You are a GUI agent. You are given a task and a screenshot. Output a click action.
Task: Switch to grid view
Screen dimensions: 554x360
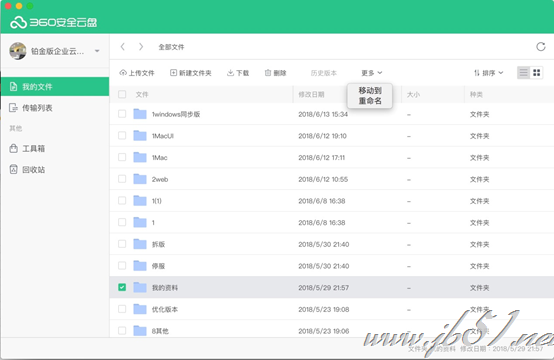click(536, 73)
